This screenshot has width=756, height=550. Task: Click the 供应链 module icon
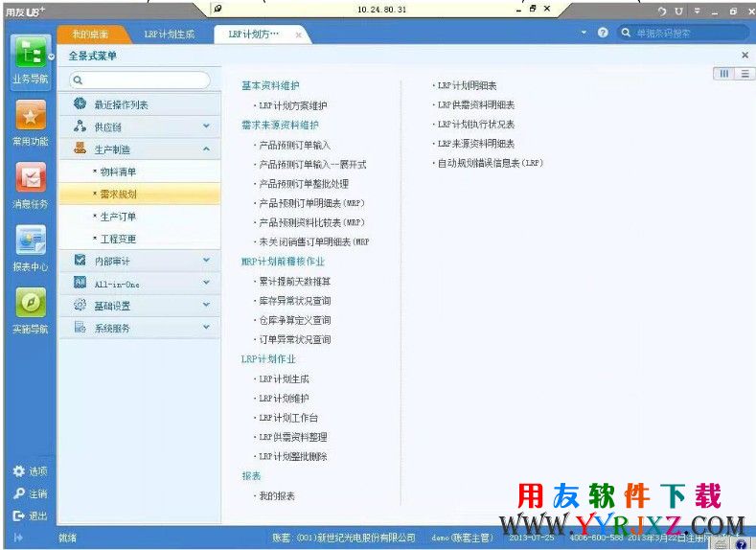click(x=80, y=126)
